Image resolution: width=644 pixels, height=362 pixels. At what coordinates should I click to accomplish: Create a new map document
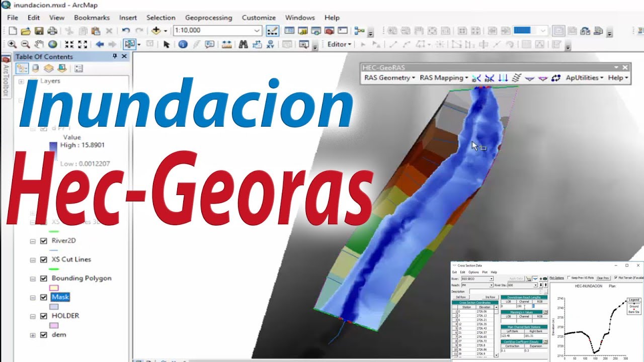(x=13, y=31)
